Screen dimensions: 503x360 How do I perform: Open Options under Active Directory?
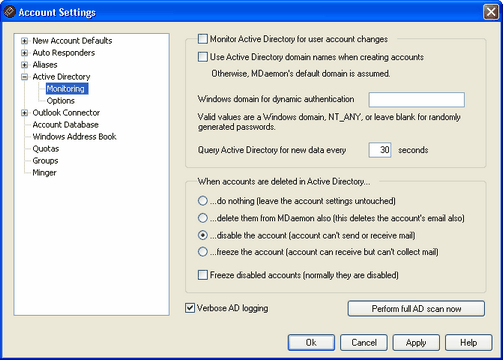60,101
